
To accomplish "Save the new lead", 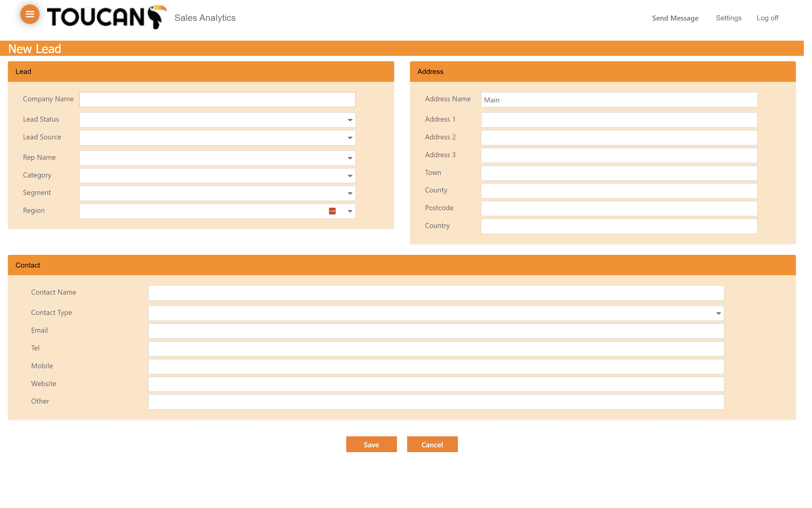I will [x=371, y=444].
